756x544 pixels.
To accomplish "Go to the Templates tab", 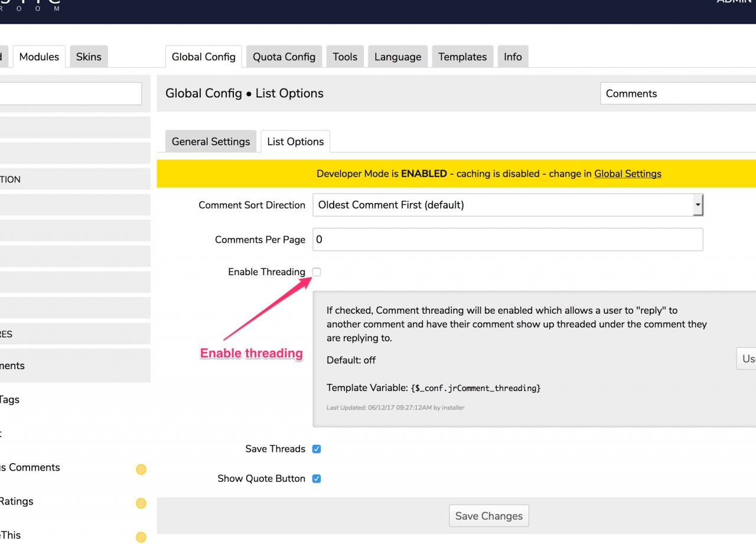I will 462,57.
